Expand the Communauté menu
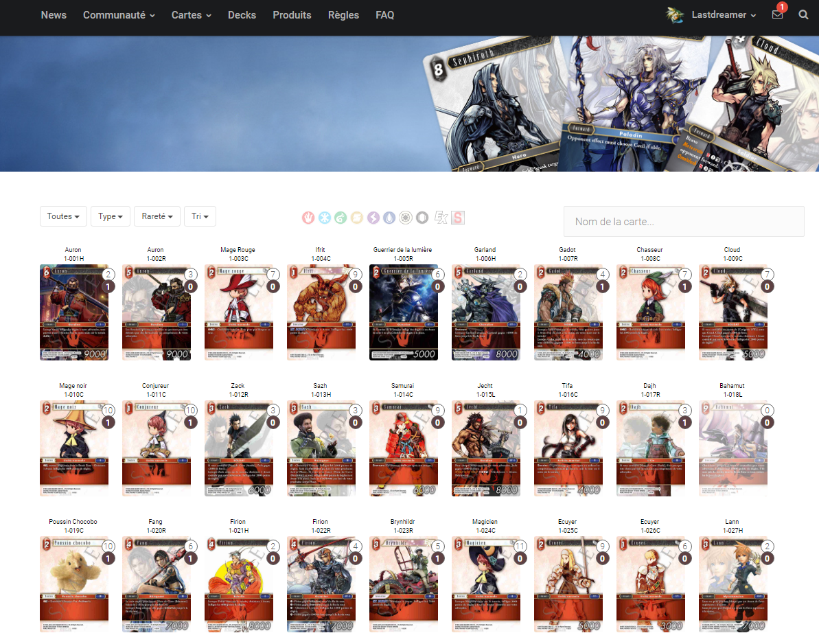This screenshot has height=644, width=819. (x=119, y=15)
